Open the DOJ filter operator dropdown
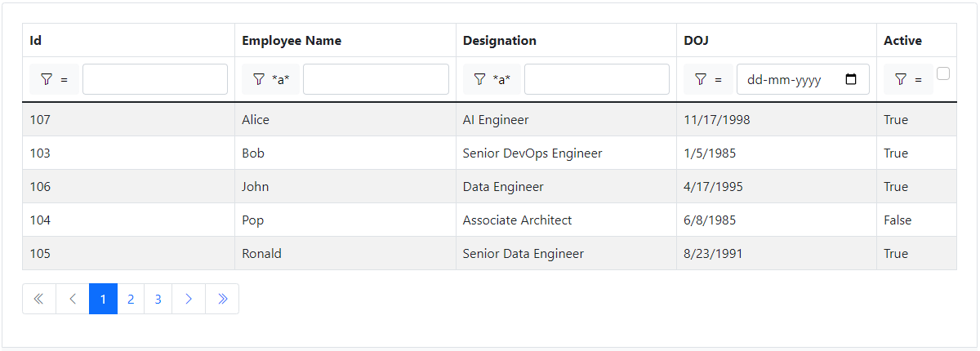This screenshot has width=980, height=351. [707, 79]
